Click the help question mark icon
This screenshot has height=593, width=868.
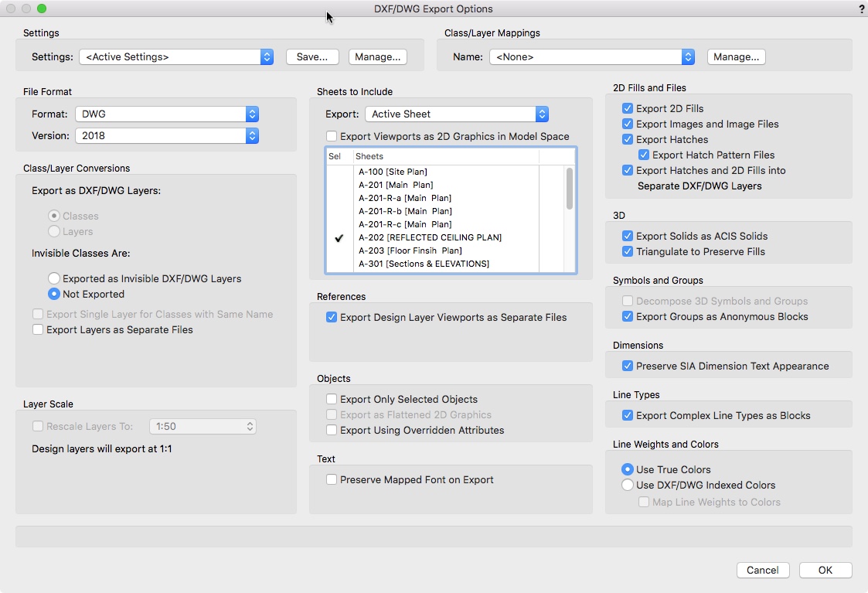coord(861,9)
